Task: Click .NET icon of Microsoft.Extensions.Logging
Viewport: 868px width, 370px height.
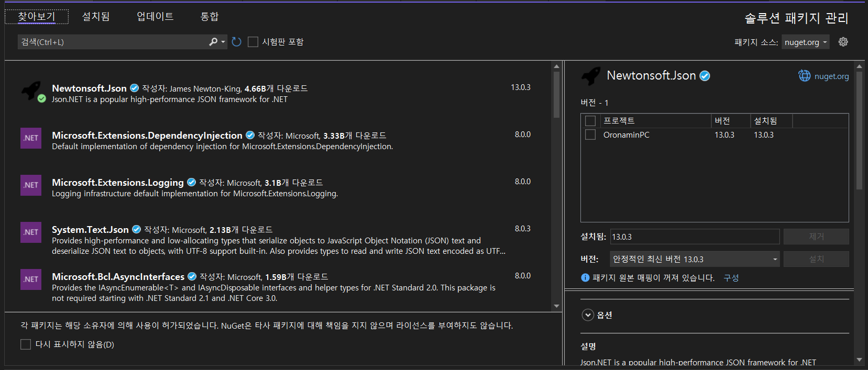Action: (31, 185)
